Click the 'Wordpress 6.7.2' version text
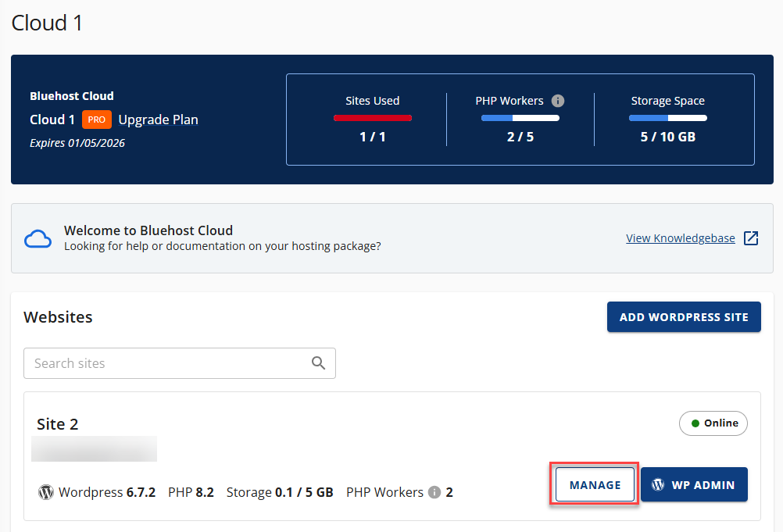 (107, 493)
